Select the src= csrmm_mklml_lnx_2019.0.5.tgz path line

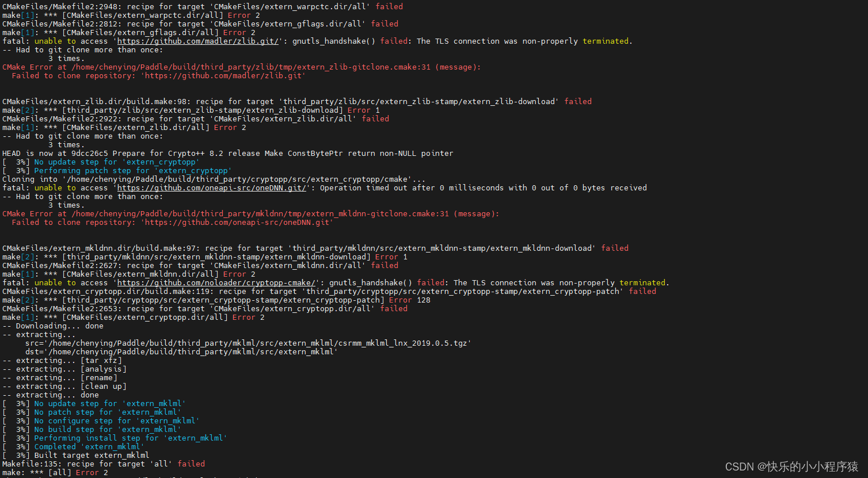pyautogui.click(x=249, y=343)
